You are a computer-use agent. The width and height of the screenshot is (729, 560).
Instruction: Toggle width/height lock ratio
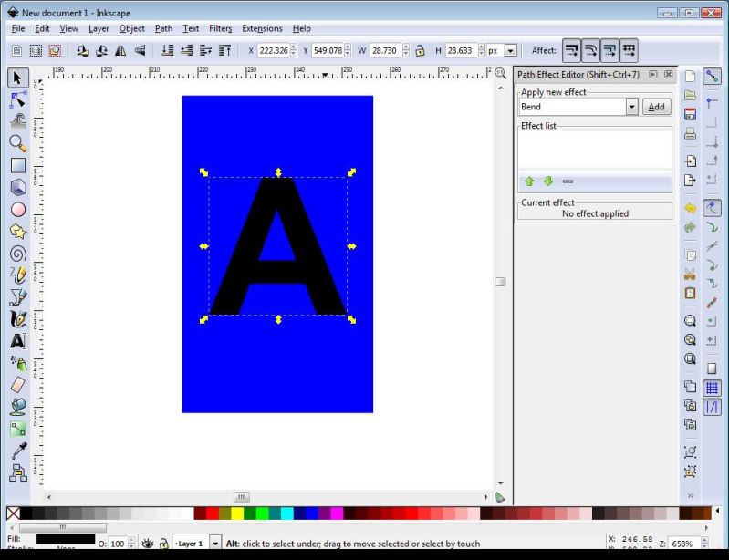click(x=420, y=50)
